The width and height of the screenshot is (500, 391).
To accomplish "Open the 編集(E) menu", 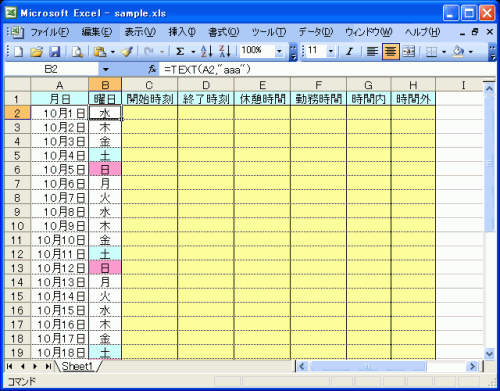I will [97, 32].
